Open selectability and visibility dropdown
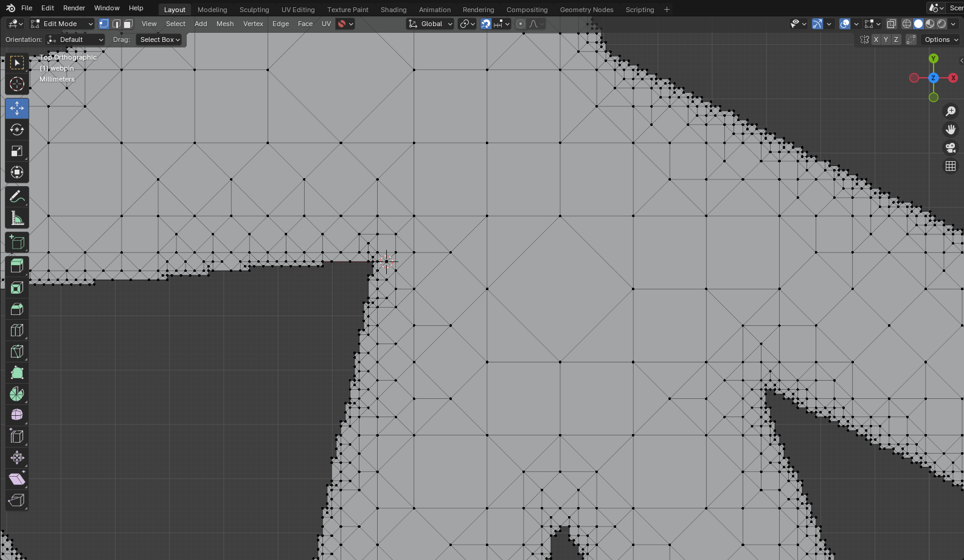The height and width of the screenshot is (560, 964). (x=798, y=24)
